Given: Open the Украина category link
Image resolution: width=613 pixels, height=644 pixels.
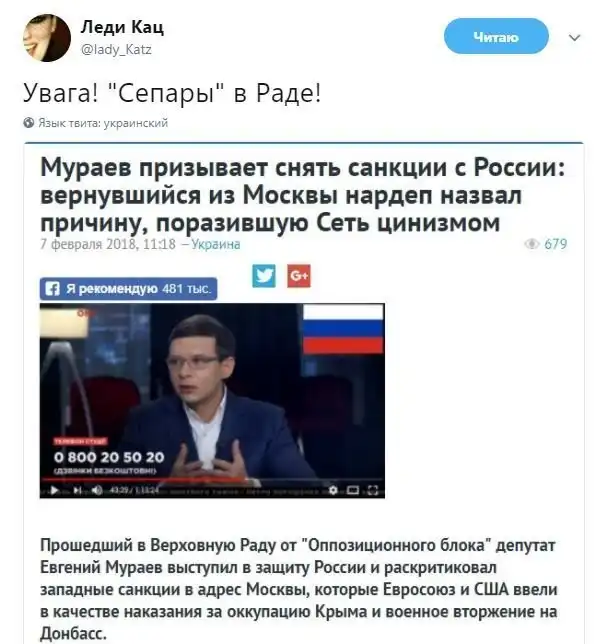Looking at the screenshot, I should tap(216, 244).
